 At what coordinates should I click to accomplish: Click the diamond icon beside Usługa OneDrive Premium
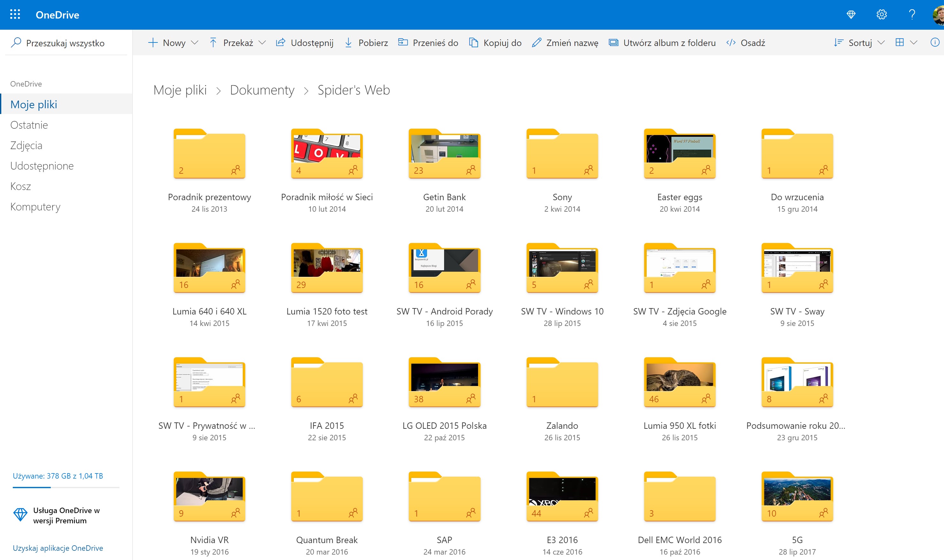(x=20, y=515)
